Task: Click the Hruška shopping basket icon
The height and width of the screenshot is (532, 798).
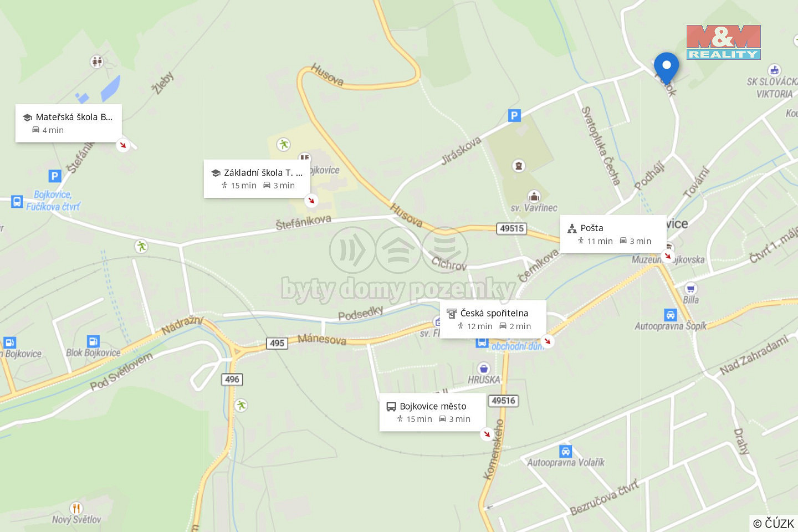Action: (x=484, y=369)
